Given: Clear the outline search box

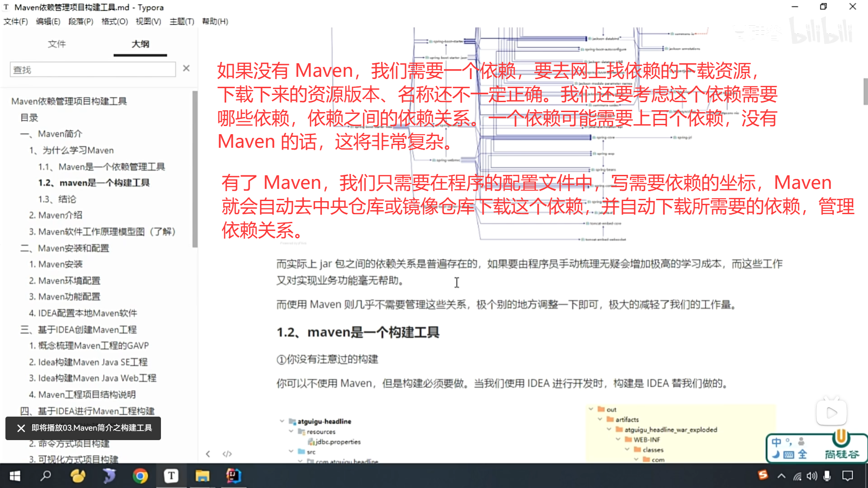Looking at the screenshot, I should (x=186, y=68).
